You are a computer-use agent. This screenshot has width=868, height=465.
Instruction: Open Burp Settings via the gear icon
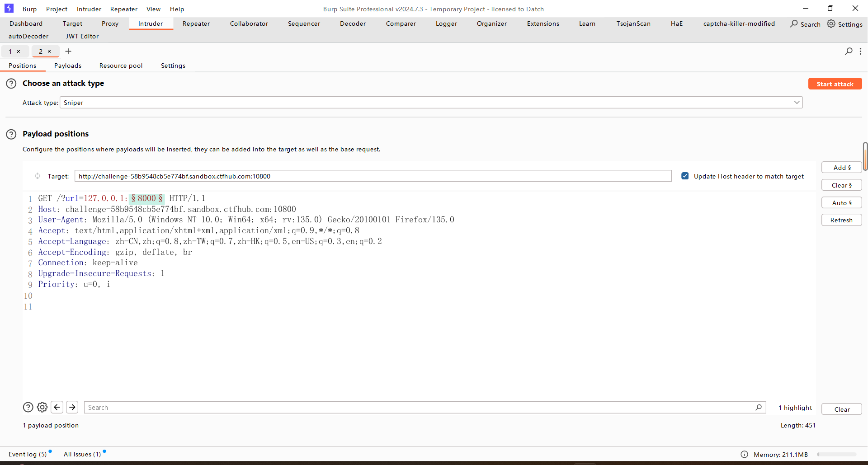coord(831,24)
